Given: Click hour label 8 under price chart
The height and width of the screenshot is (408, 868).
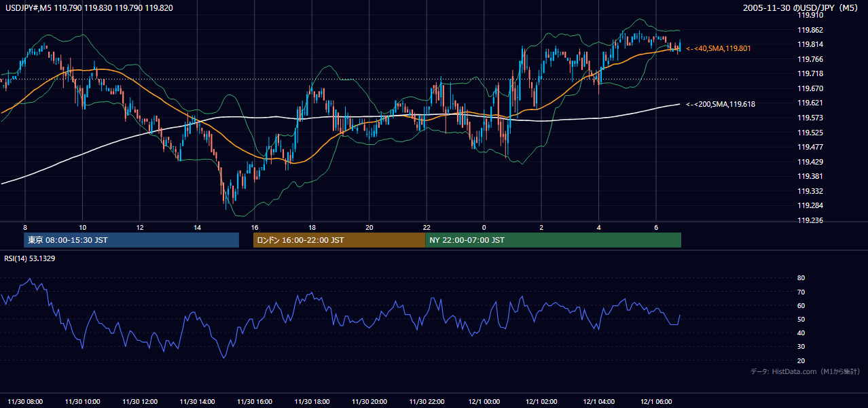Looking at the screenshot, I should [x=25, y=227].
